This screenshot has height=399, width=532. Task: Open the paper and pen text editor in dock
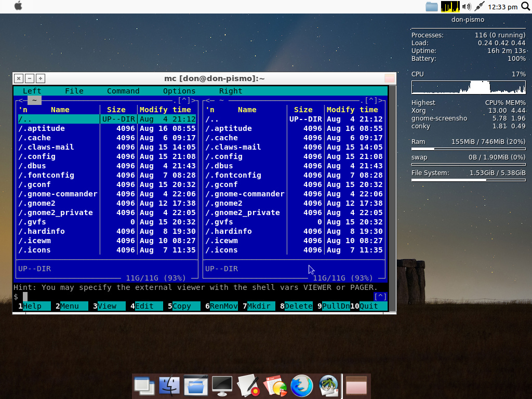[248, 385]
